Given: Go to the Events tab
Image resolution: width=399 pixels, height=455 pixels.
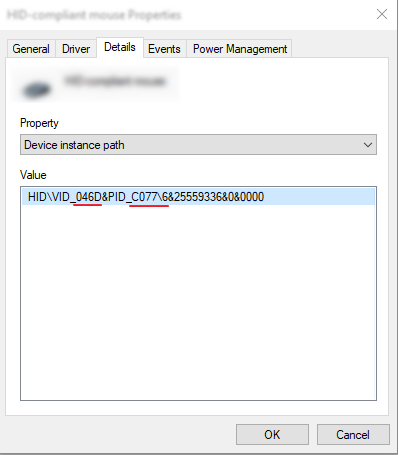Looking at the screenshot, I should [164, 49].
